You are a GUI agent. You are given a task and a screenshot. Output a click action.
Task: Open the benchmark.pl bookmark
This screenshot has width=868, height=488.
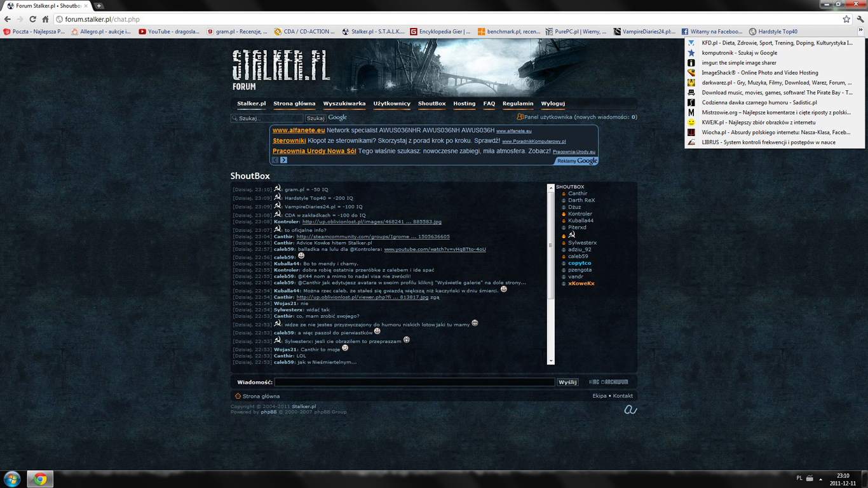508,31
